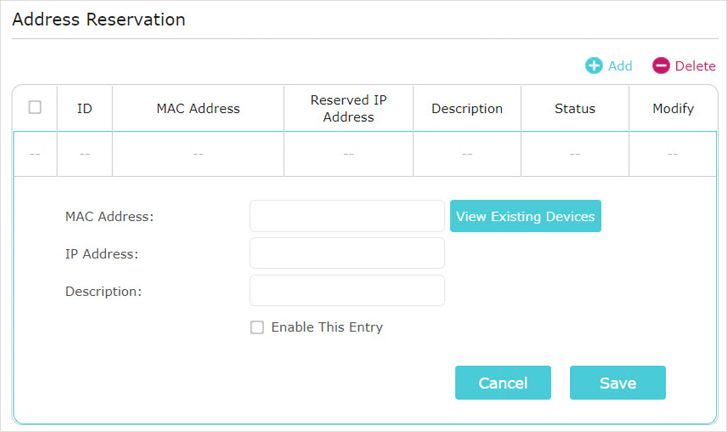This screenshot has width=727, height=432.
Task: Click the 'Enable This Entry' label text
Action: (x=327, y=327)
